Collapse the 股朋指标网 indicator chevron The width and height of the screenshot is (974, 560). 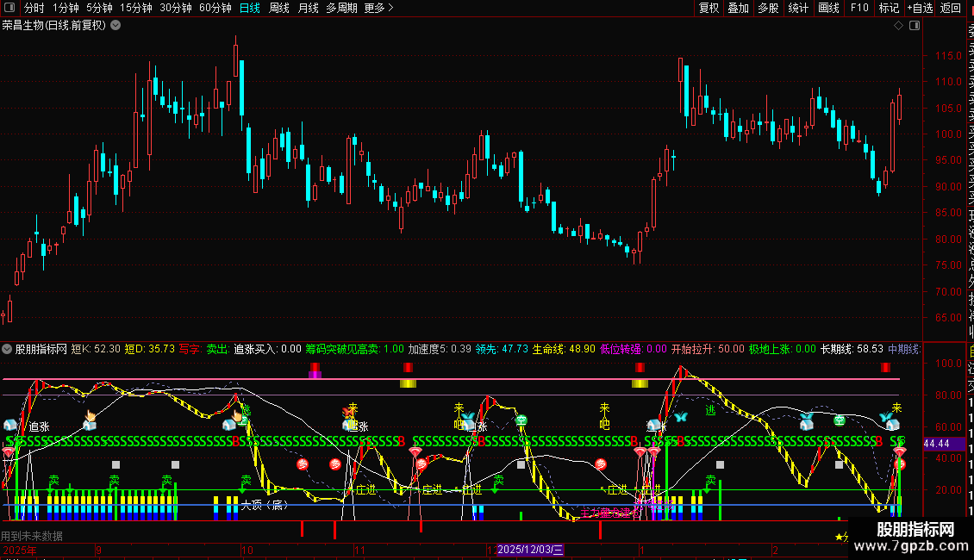click(x=7, y=349)
